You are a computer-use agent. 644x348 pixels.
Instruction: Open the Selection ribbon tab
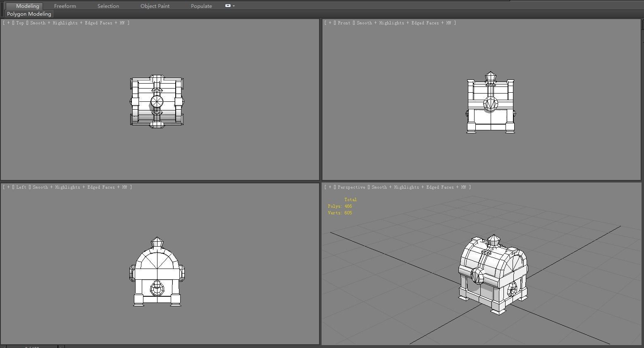(108, 6)
